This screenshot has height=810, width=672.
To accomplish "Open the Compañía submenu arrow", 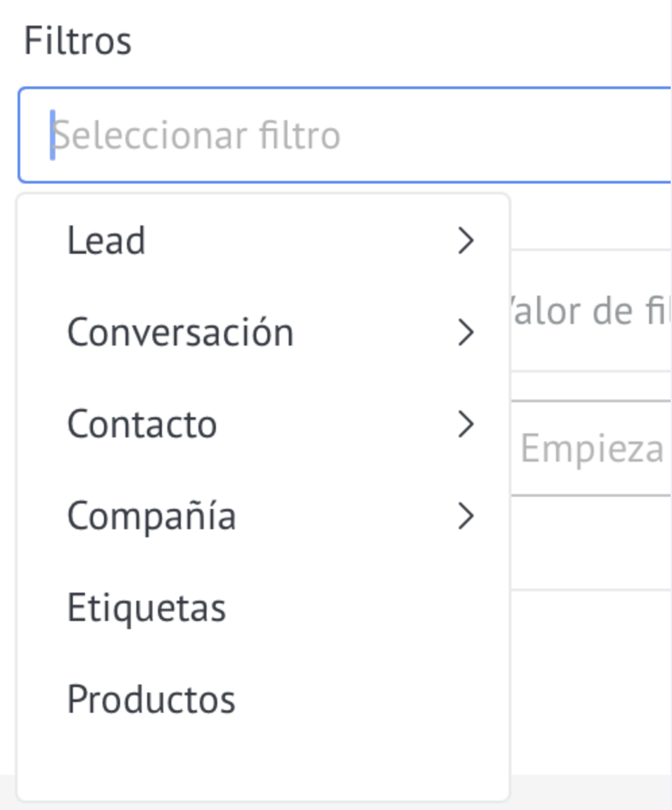I will (x=466, y=516).
